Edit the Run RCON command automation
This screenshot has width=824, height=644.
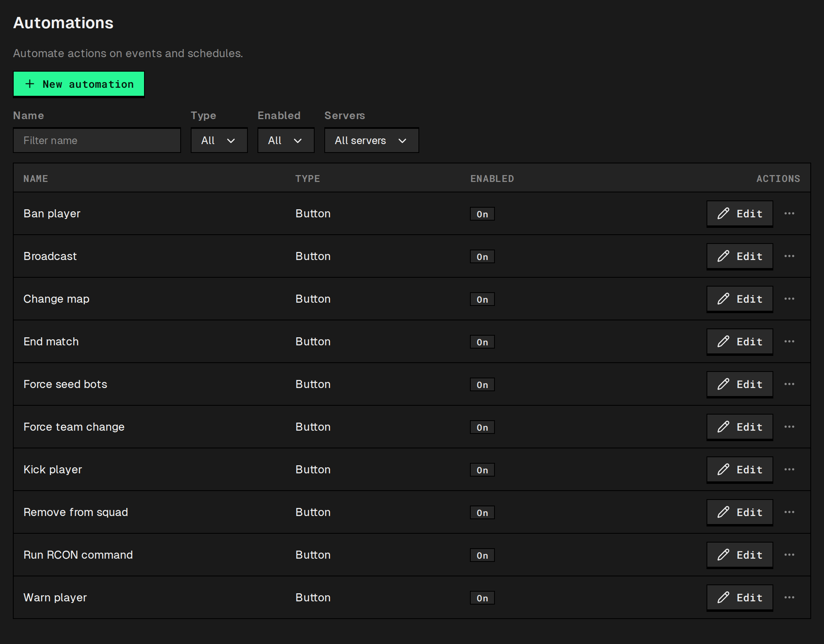pos(740,555)
